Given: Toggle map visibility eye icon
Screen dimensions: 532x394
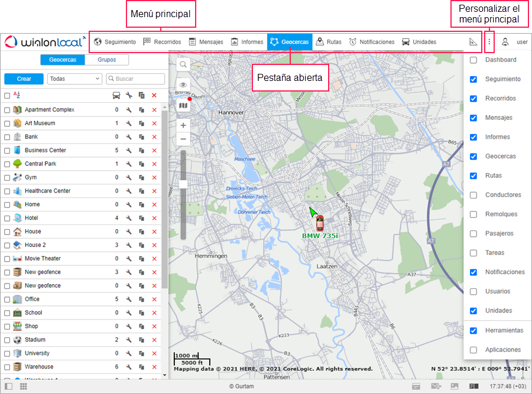Looking at the screenshot, I should tap(183, 85).
